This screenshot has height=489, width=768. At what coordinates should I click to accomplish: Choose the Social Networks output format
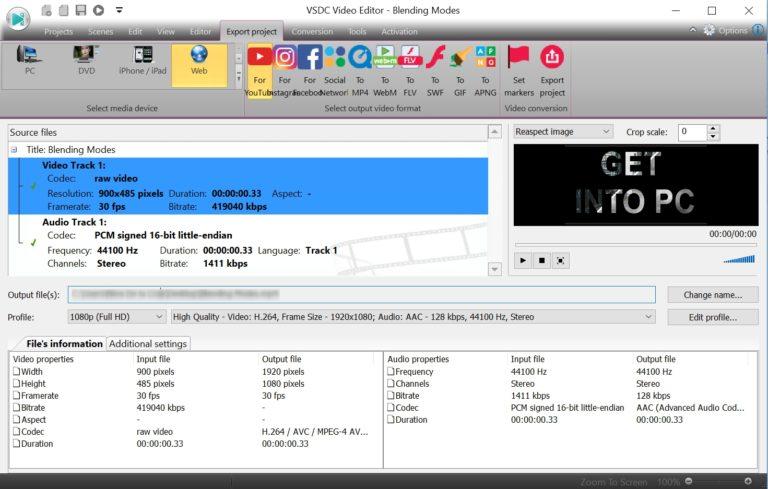click(x=335, y=71)
